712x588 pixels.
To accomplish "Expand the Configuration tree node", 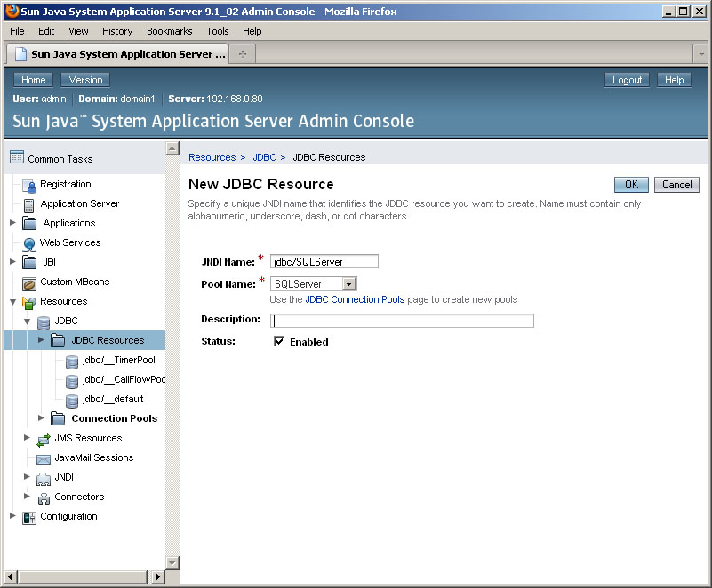I will [x=12, y=515].
